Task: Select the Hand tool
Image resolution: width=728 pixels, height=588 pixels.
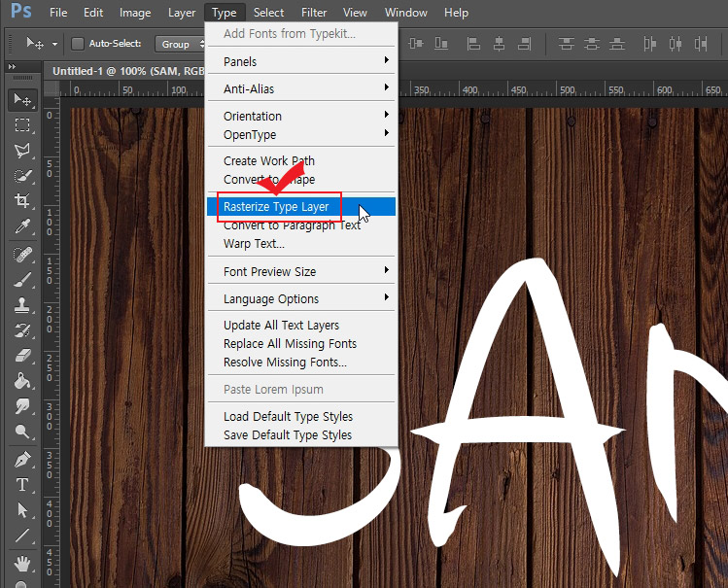Action: (x=22, y=564)
